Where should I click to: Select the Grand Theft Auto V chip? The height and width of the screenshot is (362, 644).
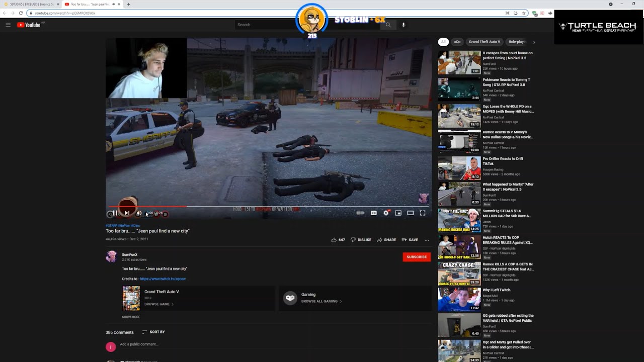click(485, 42)
